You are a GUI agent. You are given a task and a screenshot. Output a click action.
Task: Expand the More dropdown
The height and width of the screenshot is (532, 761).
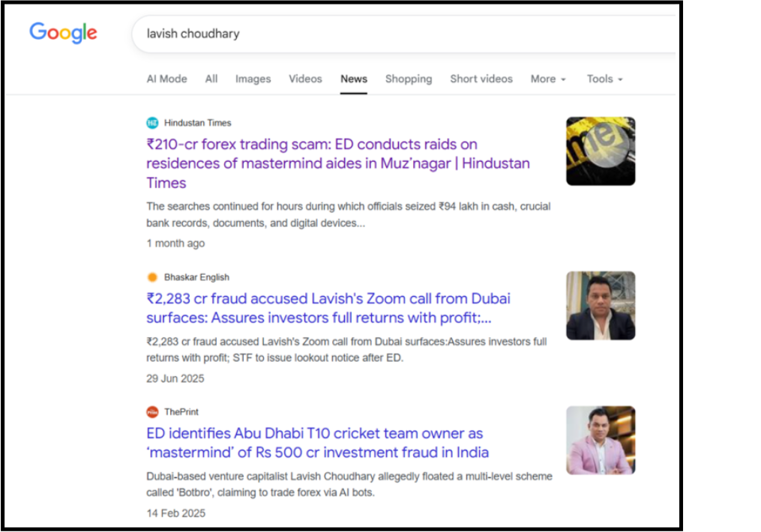(x=547, y=79)
